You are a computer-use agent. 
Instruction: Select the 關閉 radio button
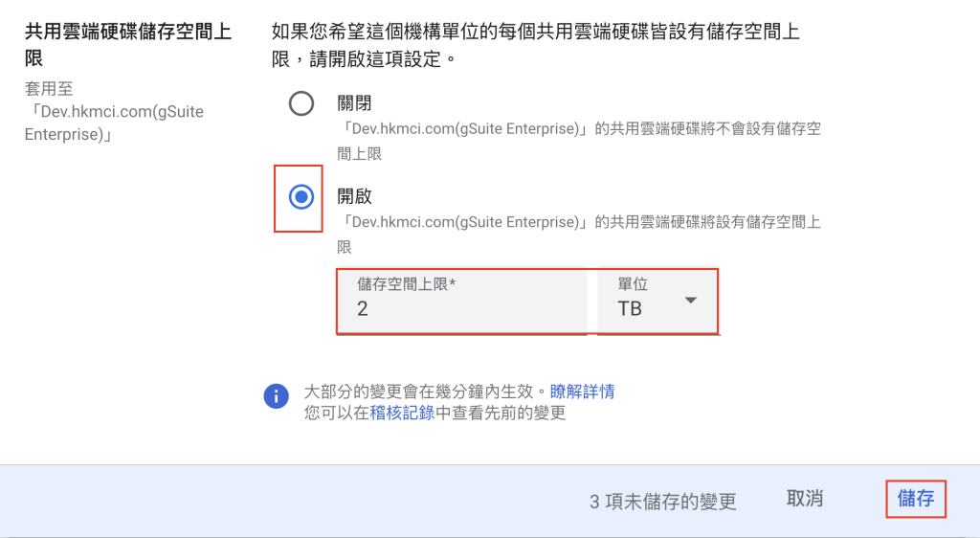(x=301, y=103)
